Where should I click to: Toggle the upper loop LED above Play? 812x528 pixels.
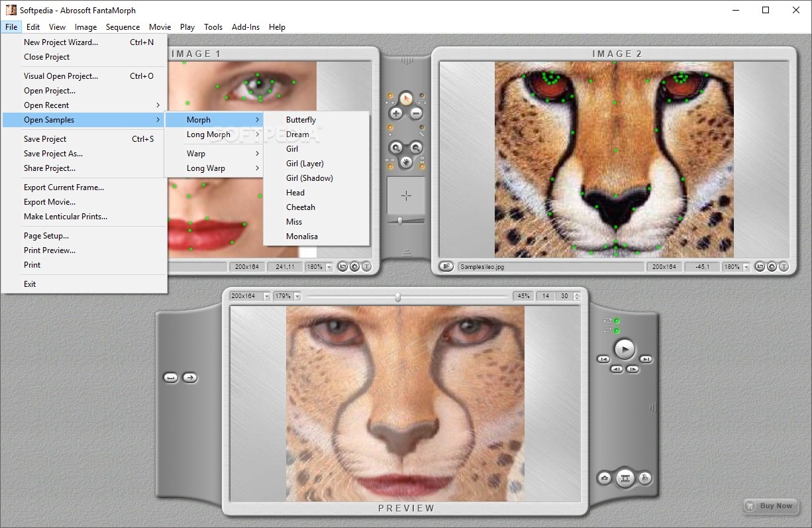(x=617, y=321)
